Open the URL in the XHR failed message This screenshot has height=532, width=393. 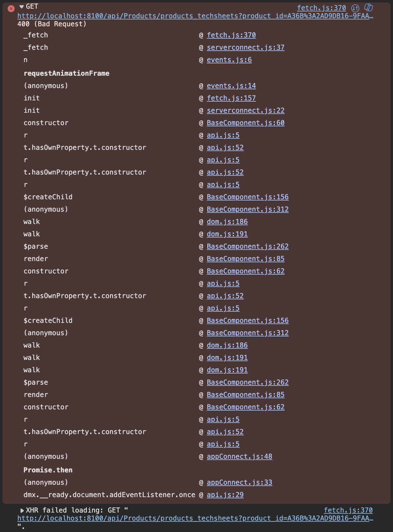tap(195, 518)
